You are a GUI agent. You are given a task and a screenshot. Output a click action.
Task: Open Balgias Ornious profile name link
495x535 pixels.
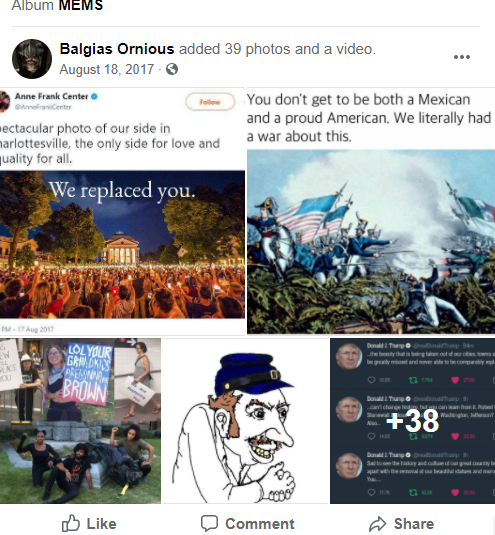117,49
